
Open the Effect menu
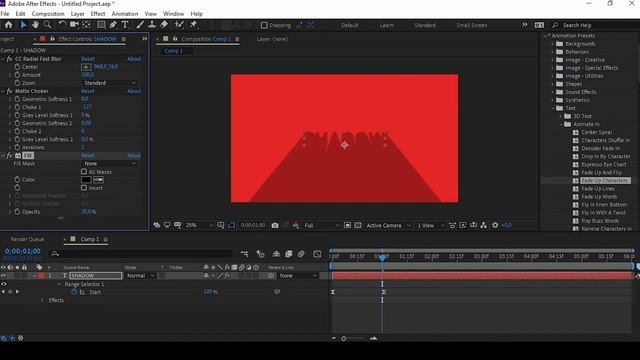[98, 13]
